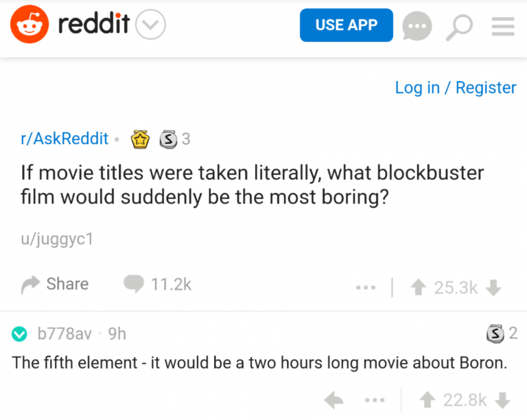This screenshot has height=420, width=527.
Task: Click the silver award icon on the post
Action: pos(167,139)
